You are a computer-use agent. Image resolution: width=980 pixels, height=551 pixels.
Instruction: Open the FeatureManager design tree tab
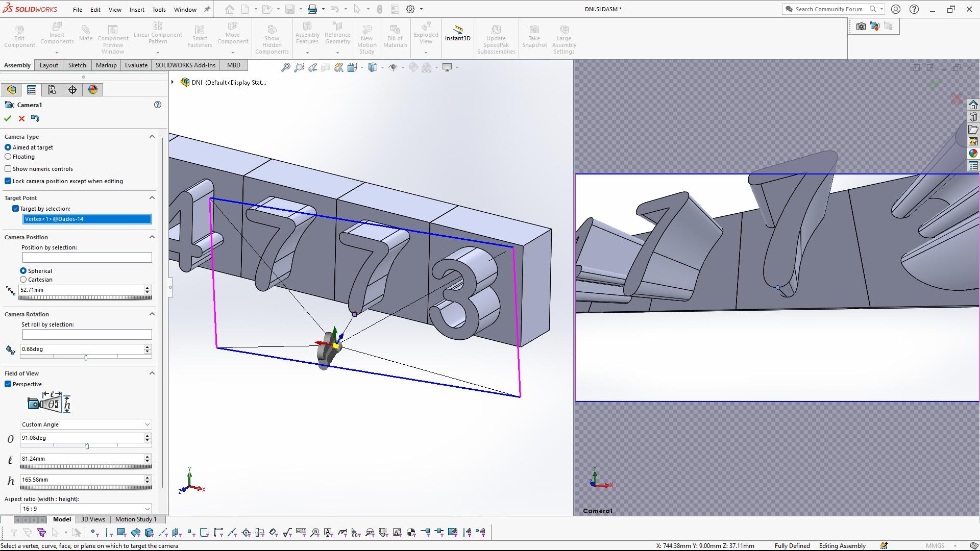(x=11, y=90)
